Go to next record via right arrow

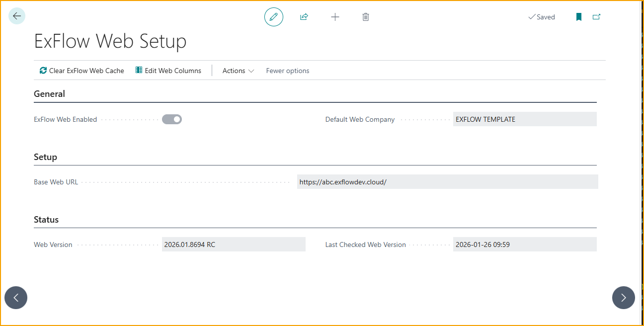(x=624, y=297)
